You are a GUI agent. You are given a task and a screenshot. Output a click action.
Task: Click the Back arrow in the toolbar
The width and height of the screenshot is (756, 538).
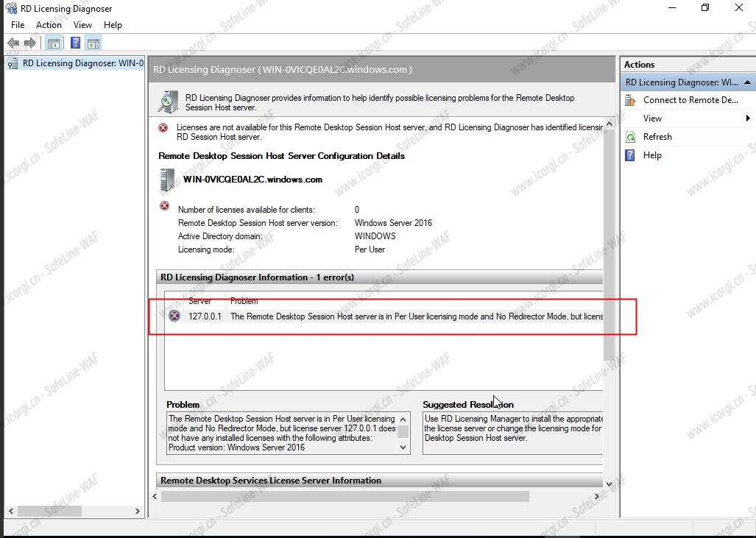(x=13, y=43)
